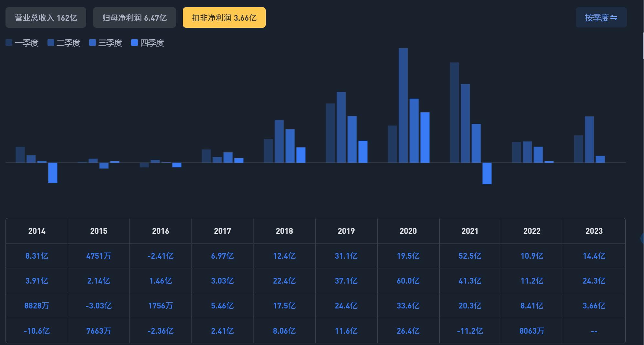Toggle 一季度 legend series
This screenshot has width=644, height=345.
tap(22, 43)
